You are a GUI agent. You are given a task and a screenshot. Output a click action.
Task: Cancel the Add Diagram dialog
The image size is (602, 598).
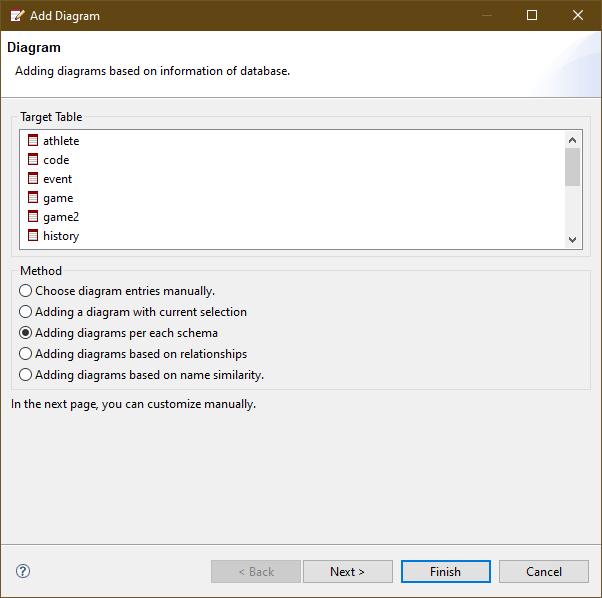(544, 572)
